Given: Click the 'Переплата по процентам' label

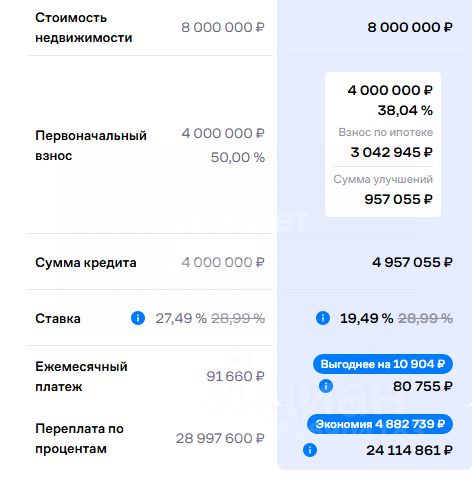Looking at the screenshot, I should (79, 438).
